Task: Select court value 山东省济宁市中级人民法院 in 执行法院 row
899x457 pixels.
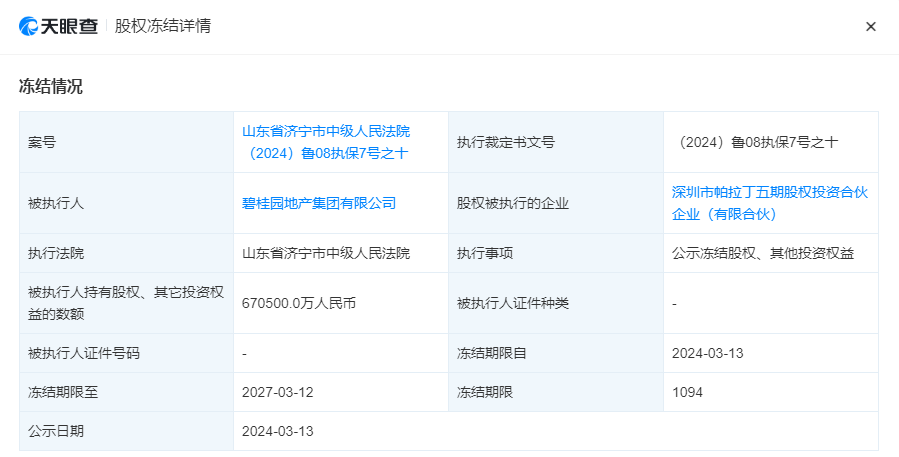Action: (x=326, y=253)
